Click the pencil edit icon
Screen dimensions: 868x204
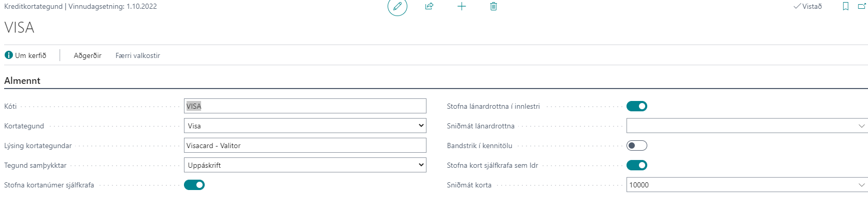(x=397, y=6)
